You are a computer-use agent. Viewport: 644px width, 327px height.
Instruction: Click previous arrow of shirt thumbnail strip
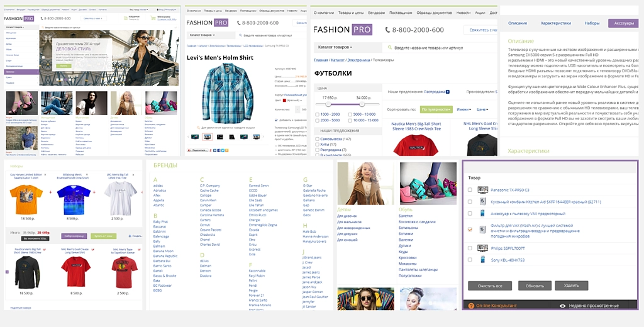189,137
